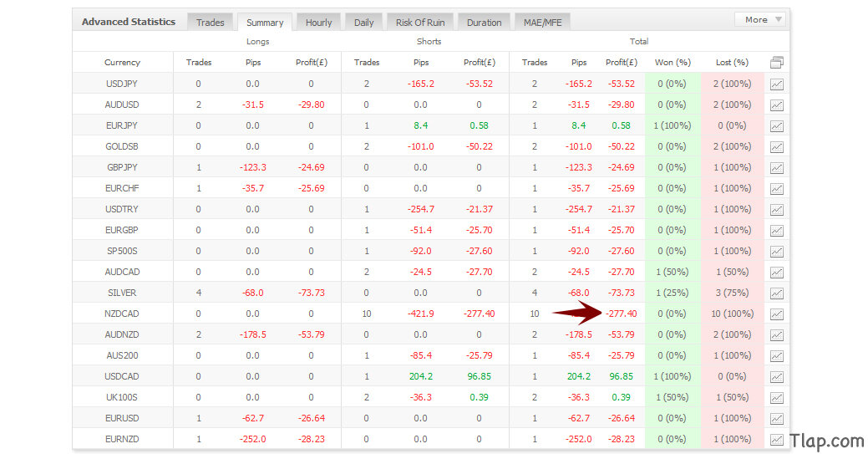Open the Daily tab
The width and height of the screenshot is (868, 454).
click(x=363, y=23)
